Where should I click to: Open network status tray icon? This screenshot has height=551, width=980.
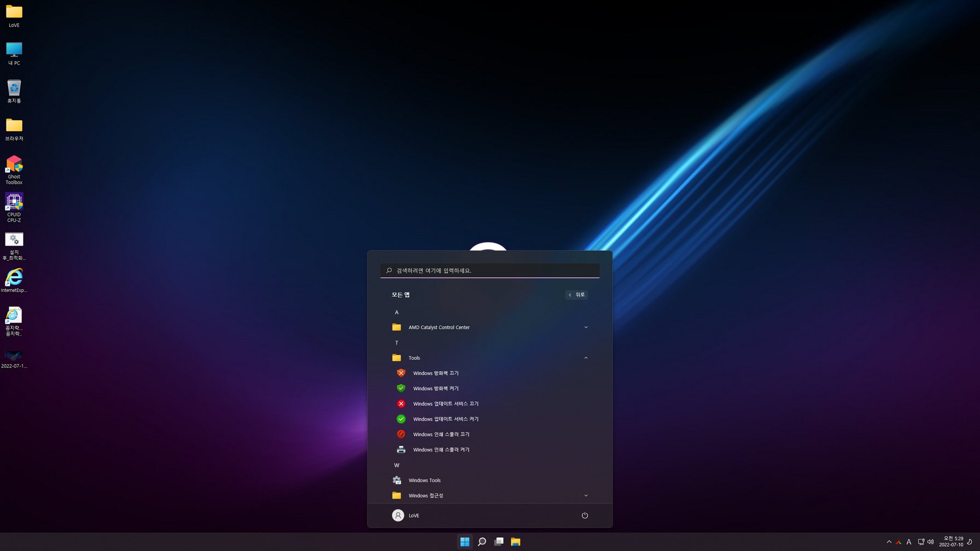(921, 542)
